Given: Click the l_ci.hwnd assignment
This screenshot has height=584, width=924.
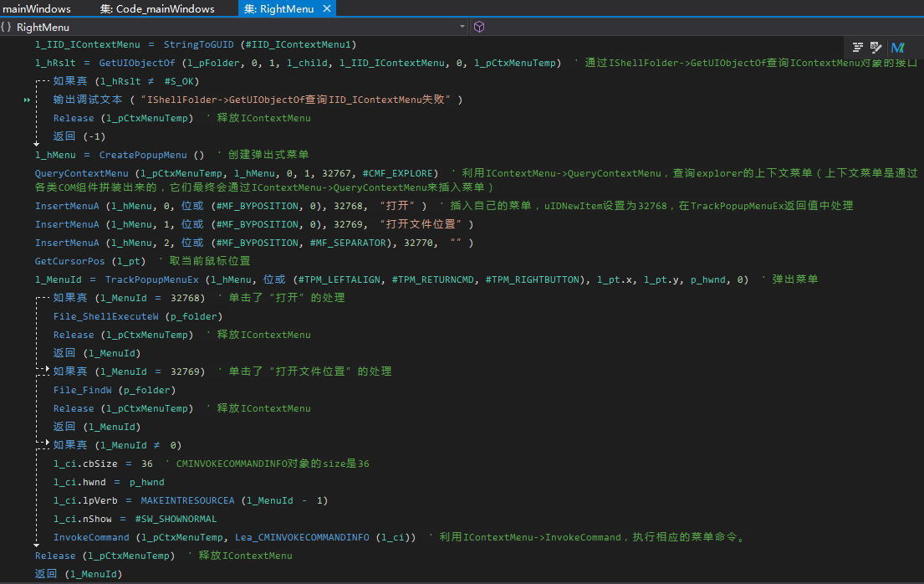Looking at the screenshot, I should pos(109,483).
